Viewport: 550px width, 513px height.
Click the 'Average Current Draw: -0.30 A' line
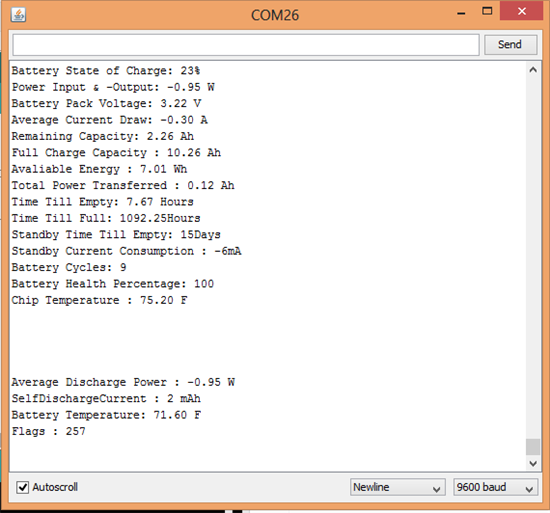coord(109,120)
